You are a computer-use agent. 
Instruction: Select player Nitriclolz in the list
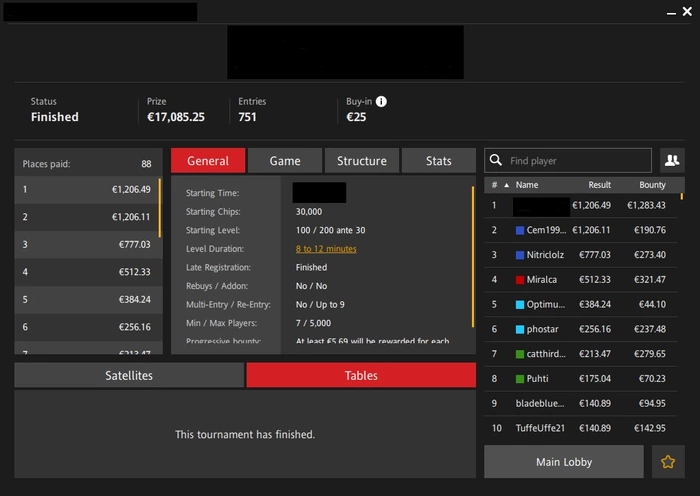tap(580, 255)
